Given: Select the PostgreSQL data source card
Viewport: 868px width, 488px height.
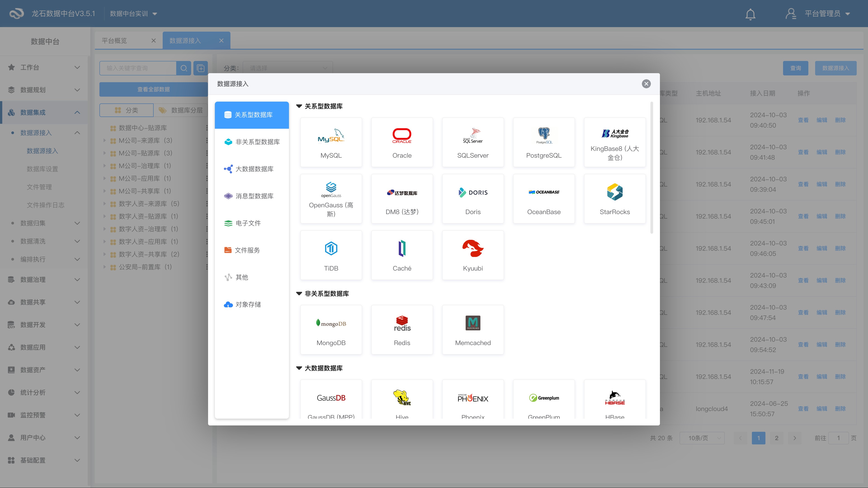Looking at the screenshot, I should [544, 142].
